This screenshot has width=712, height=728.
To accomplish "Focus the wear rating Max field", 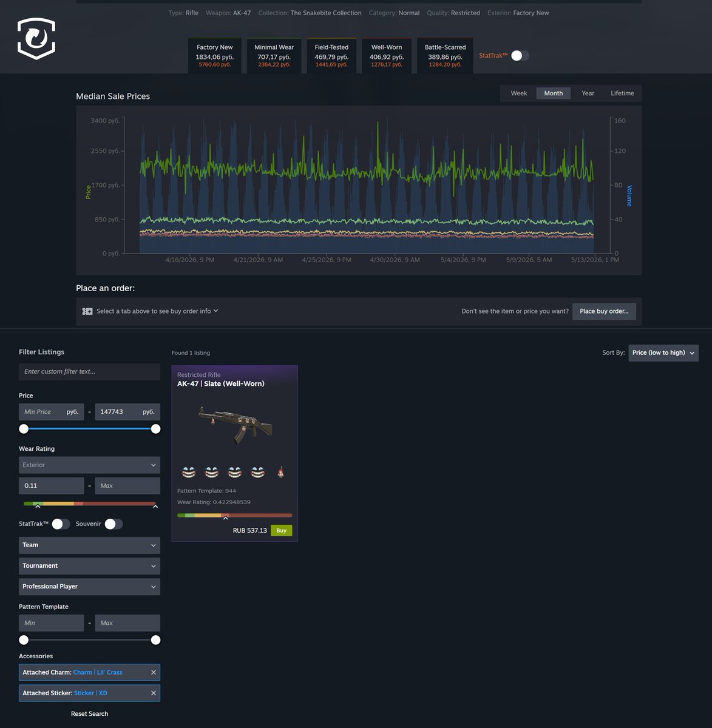I will pyautogui.click(x=127, y=485).
